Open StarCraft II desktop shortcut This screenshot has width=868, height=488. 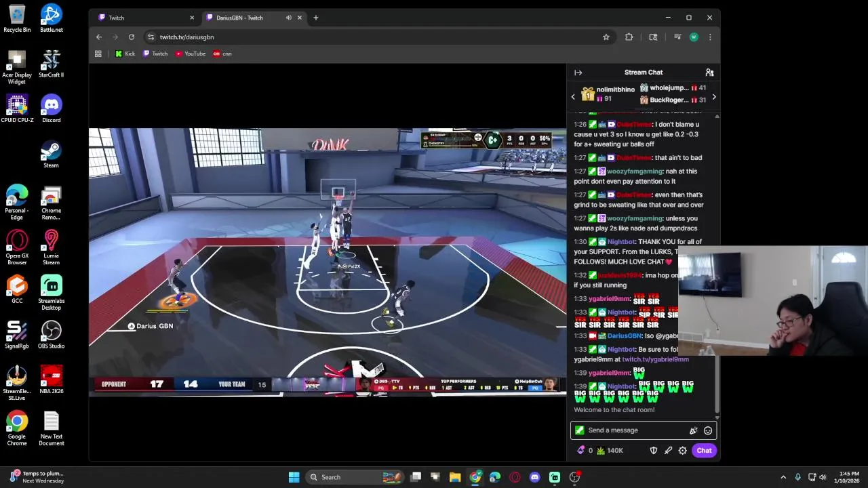51,63
